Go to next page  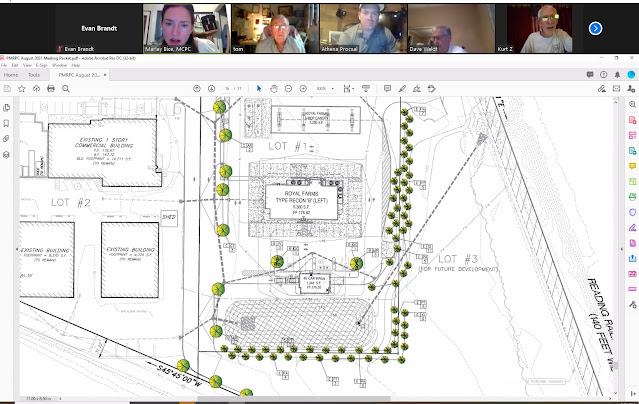[x=211, y=88]
